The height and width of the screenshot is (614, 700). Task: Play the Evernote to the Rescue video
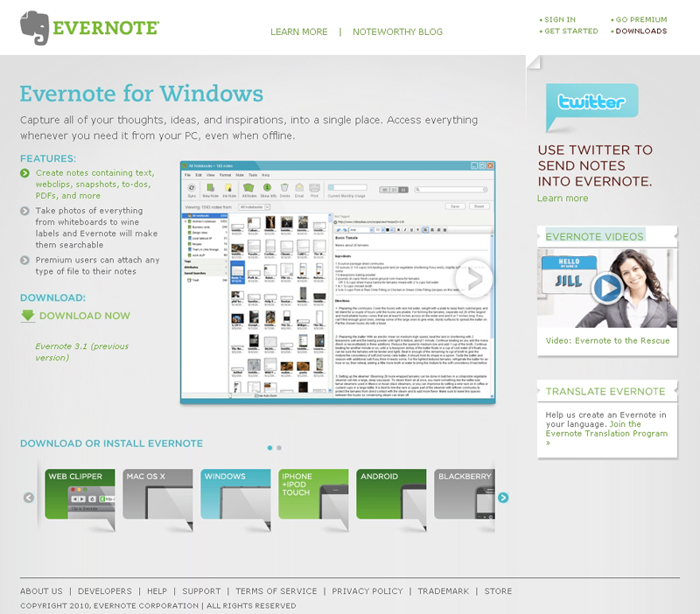click(606, 289)
